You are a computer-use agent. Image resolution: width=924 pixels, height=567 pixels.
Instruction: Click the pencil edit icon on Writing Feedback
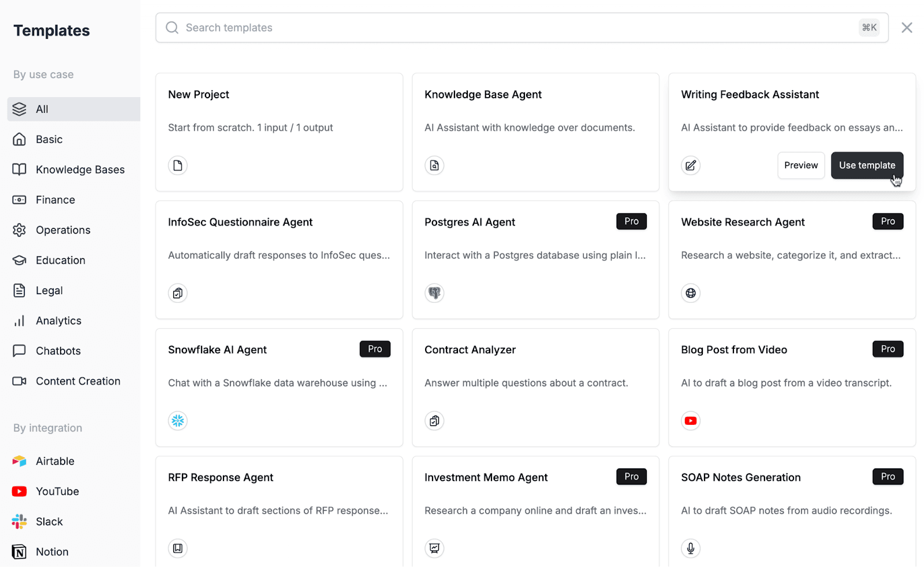(x=691, y=165)
